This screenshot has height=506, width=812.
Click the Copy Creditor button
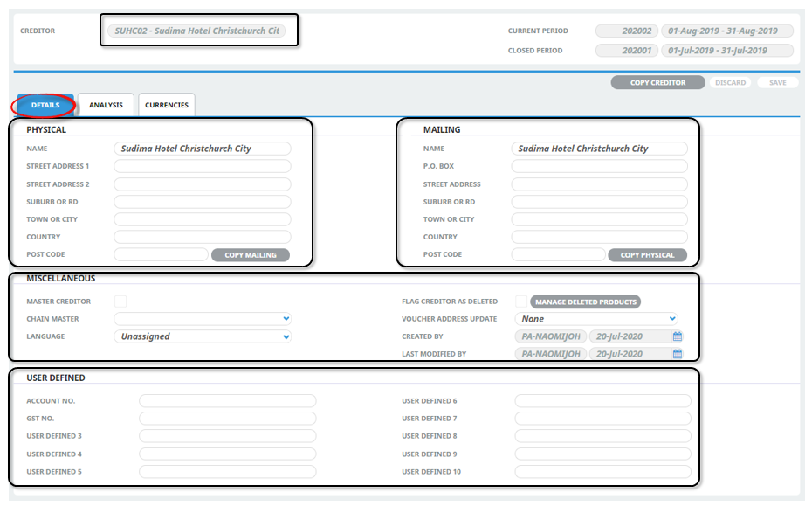[x=657, y=82]
